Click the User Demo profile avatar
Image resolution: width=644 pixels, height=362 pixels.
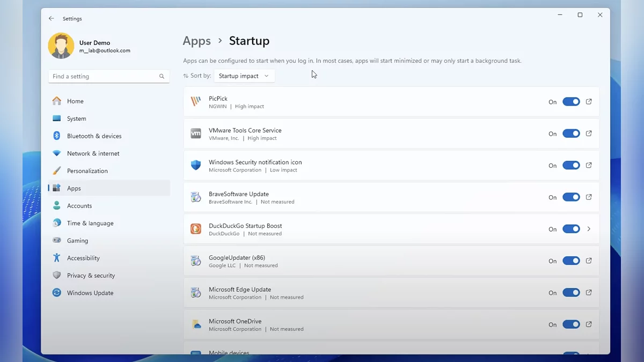click(61, 47)
